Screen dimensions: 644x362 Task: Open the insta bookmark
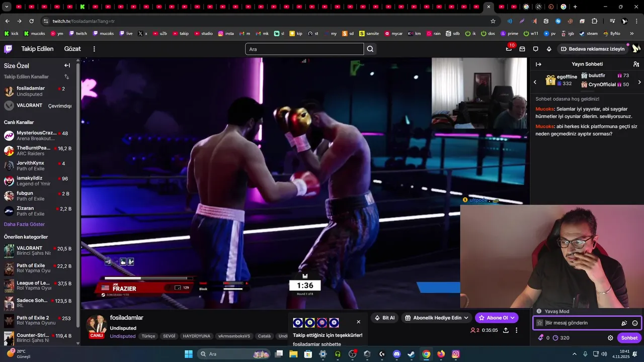coord(226,34)
